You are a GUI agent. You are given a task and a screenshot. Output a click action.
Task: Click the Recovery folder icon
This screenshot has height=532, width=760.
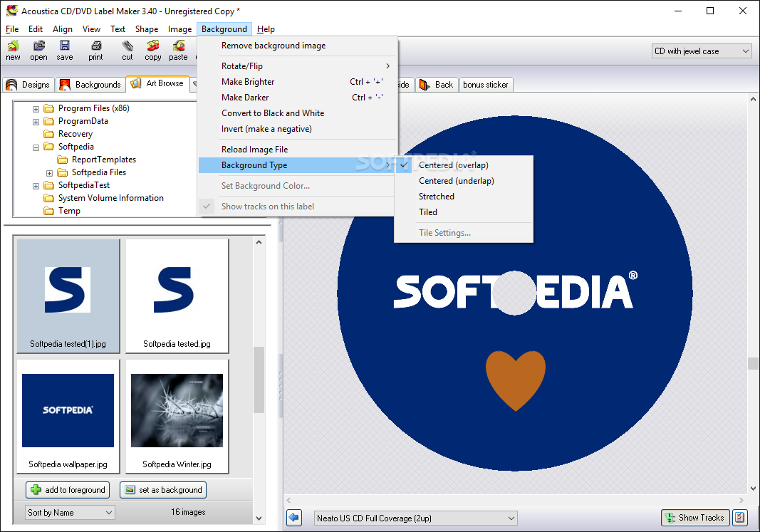(x=48, y=134)
